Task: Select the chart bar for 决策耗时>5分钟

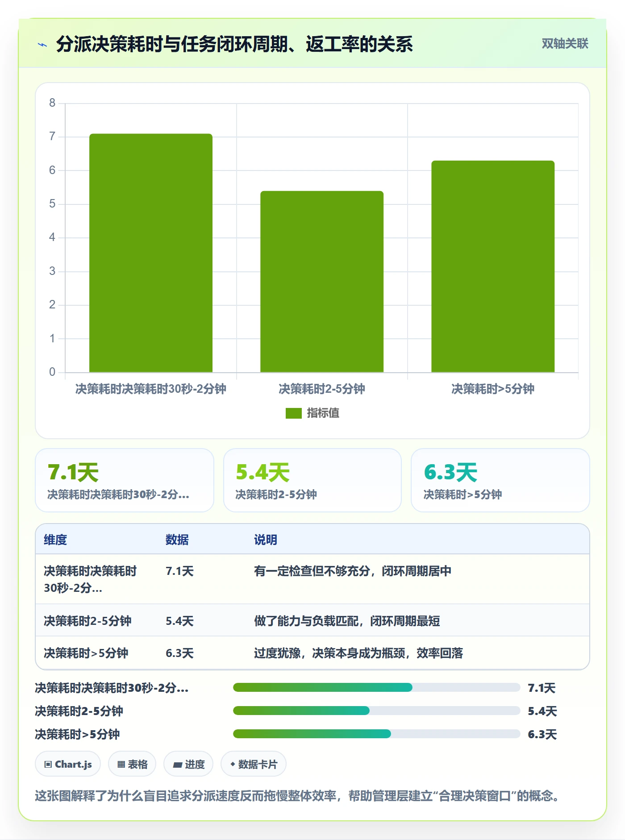Action: pos(493,266)
